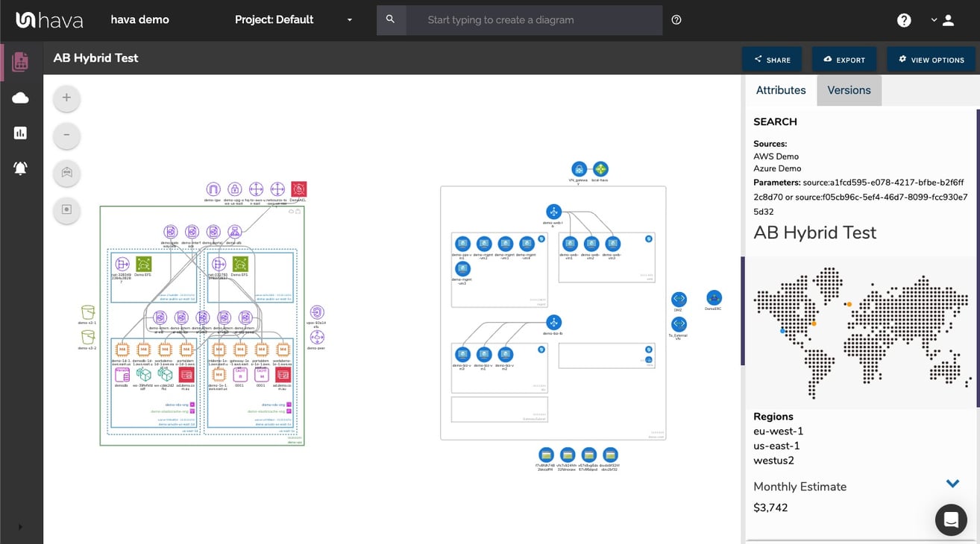Screen dimensions: 980x544
Task: Click the fit-to-view icon below the zoom controls
Action: (66, 173)
